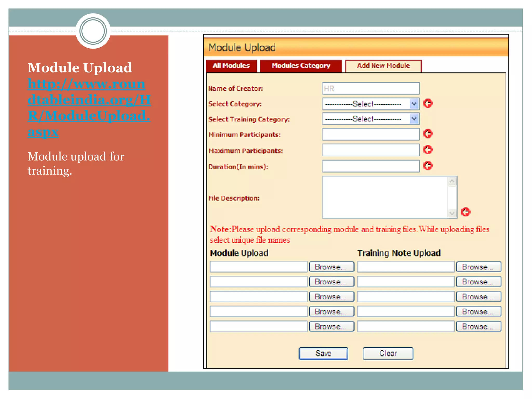Click third Browse button under Module Upload

click(331, 296)
